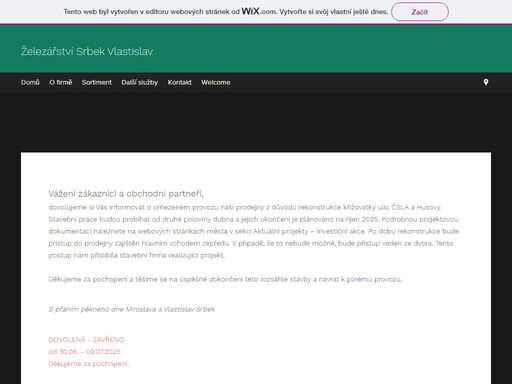
Task: Open the Kontakt page
Action: 179,82
